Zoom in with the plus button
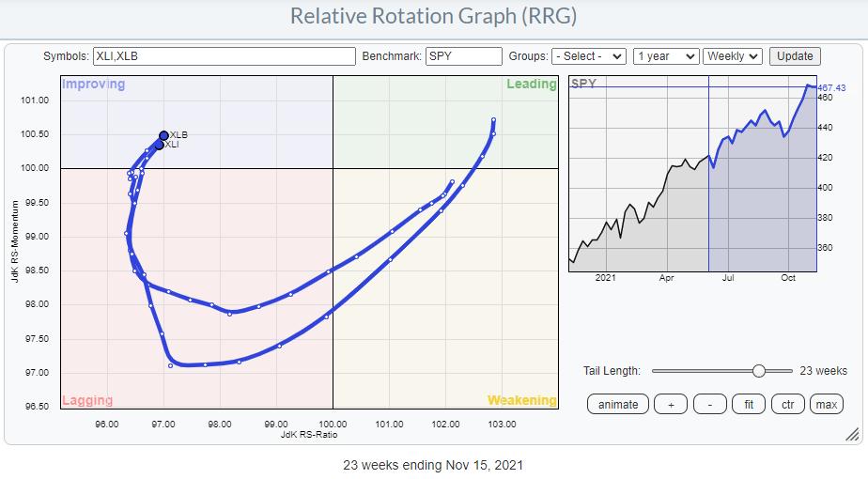The image size is (868, 479). pyautogui.click(x=671, y=405)
